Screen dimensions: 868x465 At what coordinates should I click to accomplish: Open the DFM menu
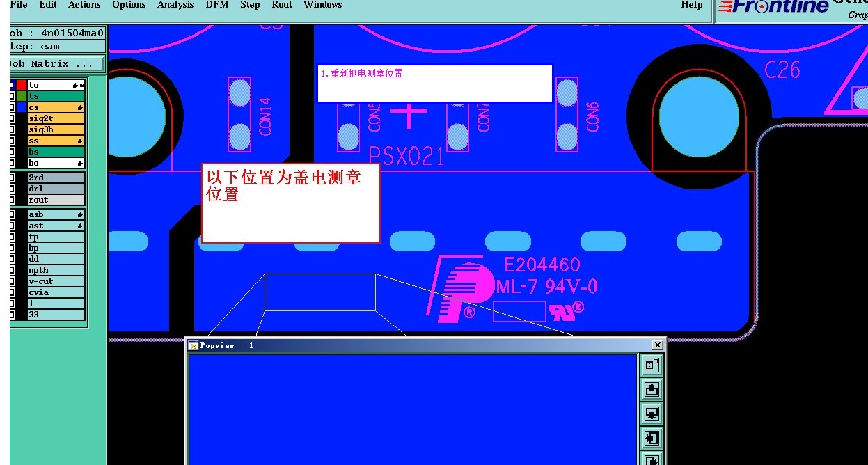(217, 5)
